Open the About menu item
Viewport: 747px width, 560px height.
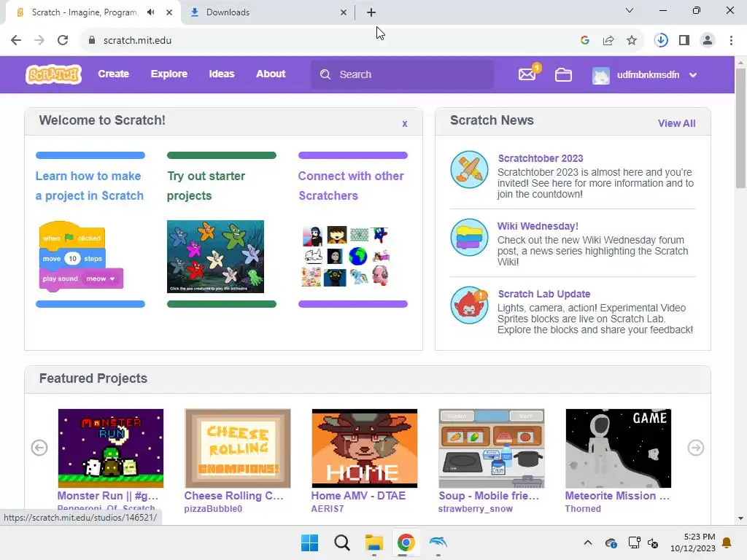point(271,74)
